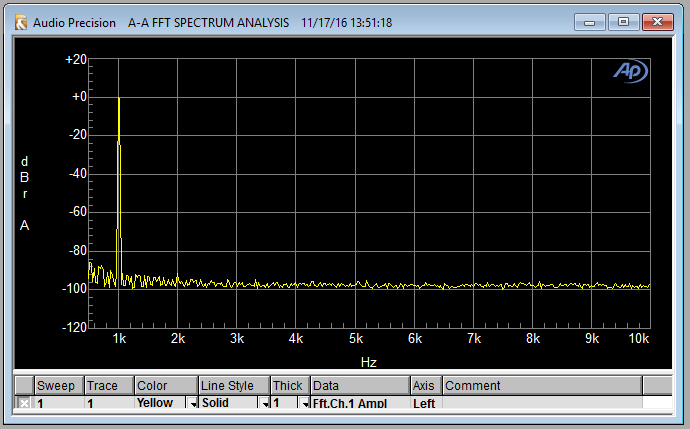Click the Comment column header

542,385
